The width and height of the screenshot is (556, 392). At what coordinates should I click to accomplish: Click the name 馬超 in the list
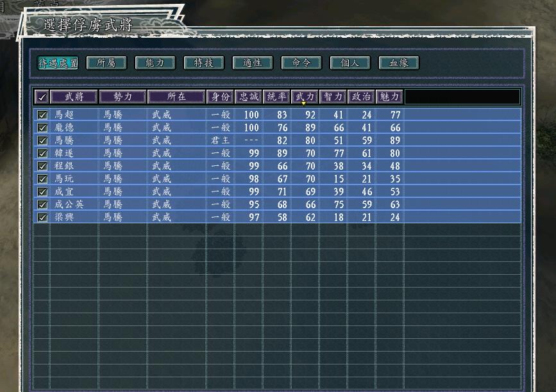point(64,115)
